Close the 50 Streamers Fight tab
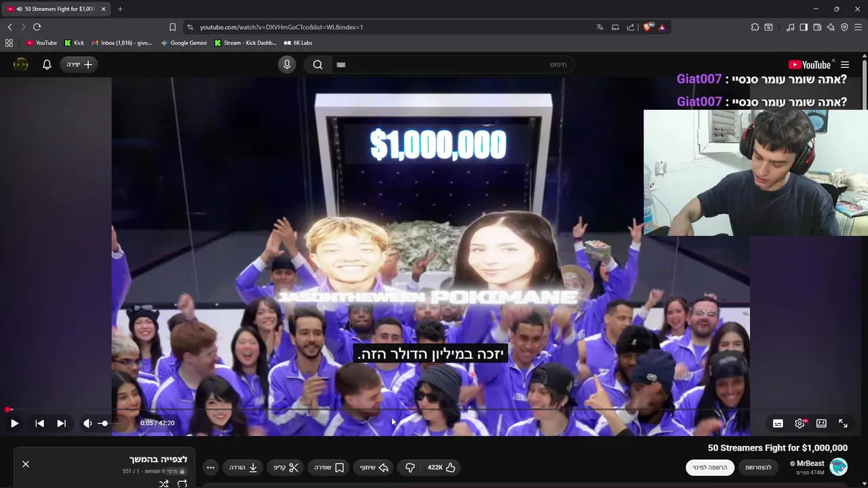Viewport: 868px width, 488px height. pos(104,9)
